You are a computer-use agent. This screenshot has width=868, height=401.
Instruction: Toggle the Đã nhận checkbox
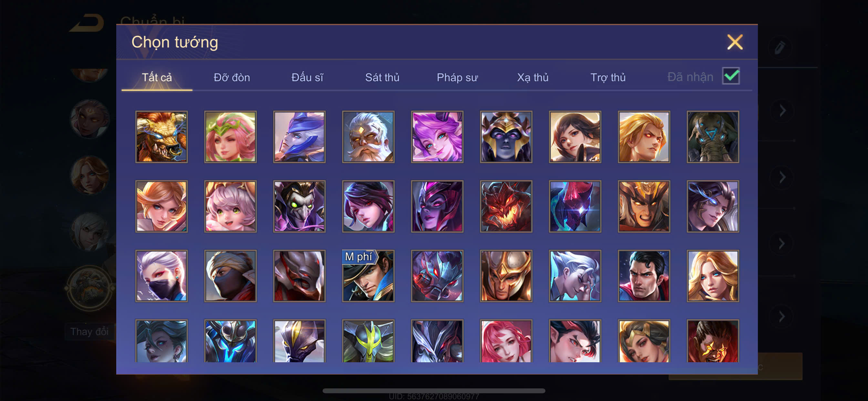point(731,76)
